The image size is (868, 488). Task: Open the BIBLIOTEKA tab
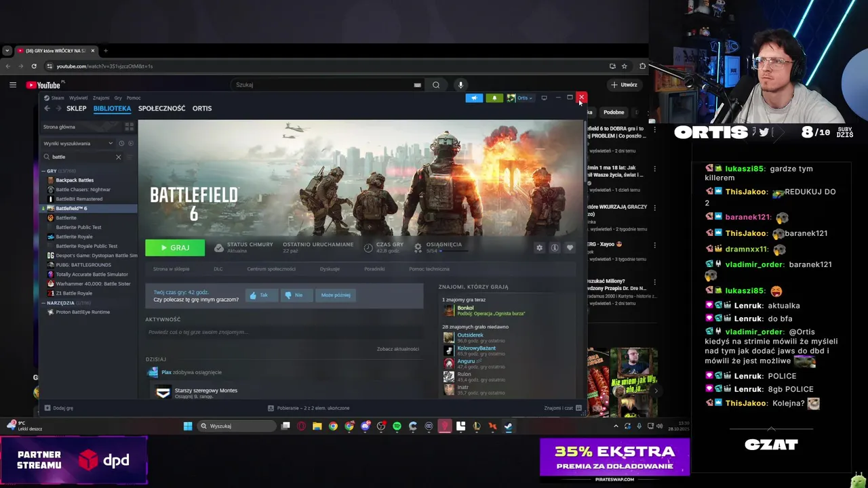click(x=112, y=108)
